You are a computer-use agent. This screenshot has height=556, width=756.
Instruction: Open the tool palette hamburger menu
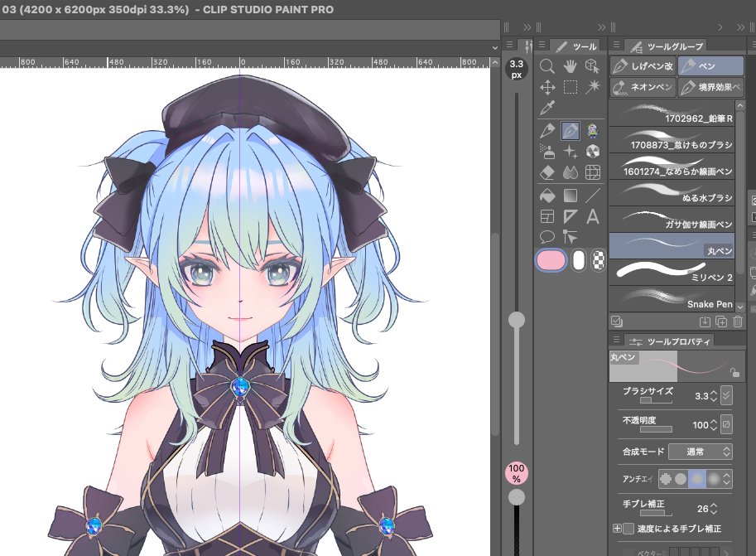point(542,45)
